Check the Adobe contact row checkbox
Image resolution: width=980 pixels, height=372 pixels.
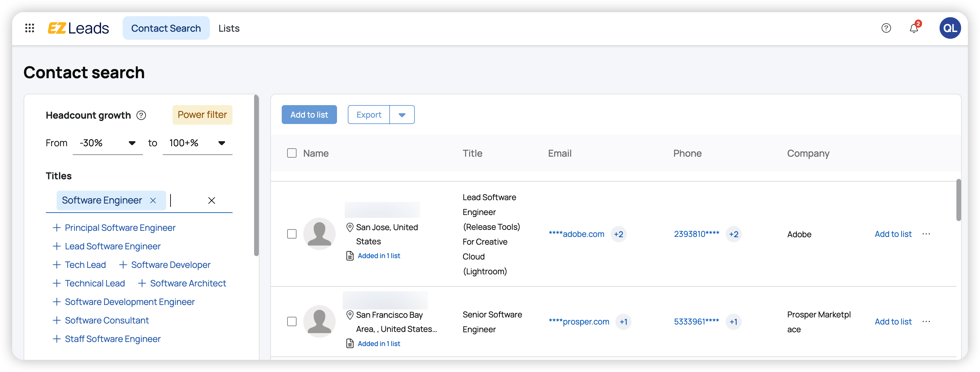[x=292, y=234]
